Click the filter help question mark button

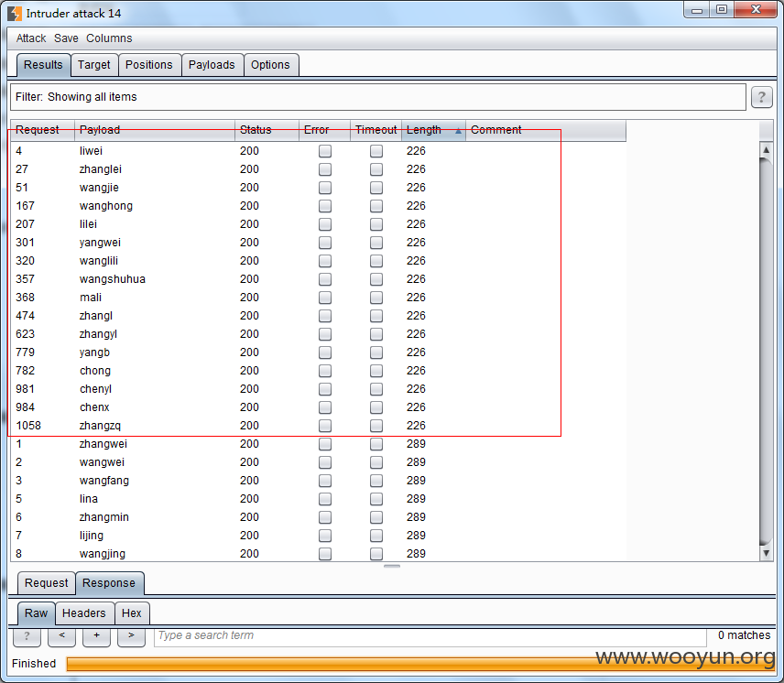coord(761,97)
